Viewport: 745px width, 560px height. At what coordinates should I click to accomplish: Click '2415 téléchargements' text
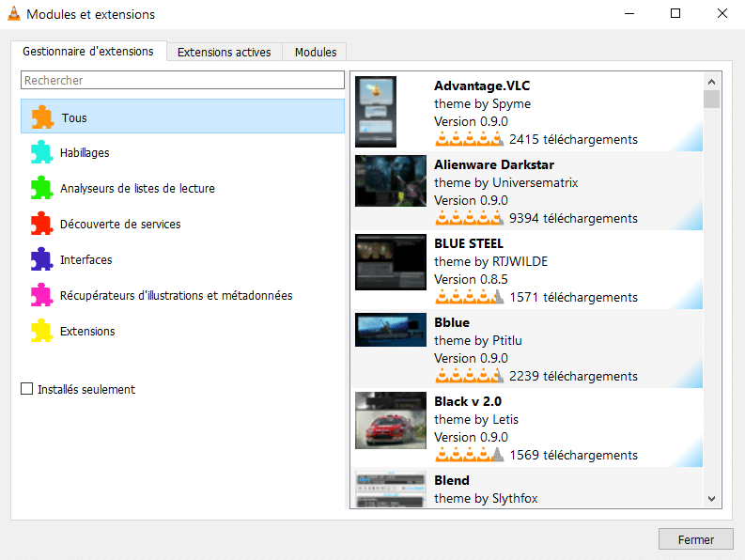point(573,139)
